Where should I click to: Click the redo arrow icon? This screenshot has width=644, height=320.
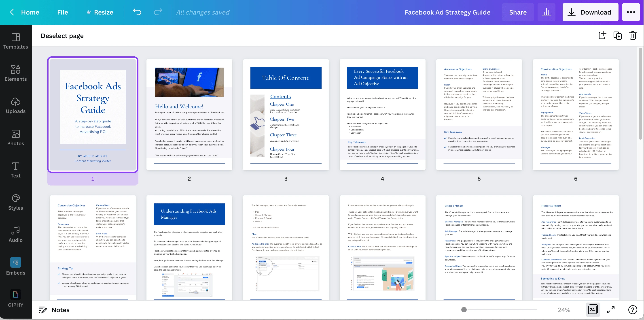click(158, 12)
